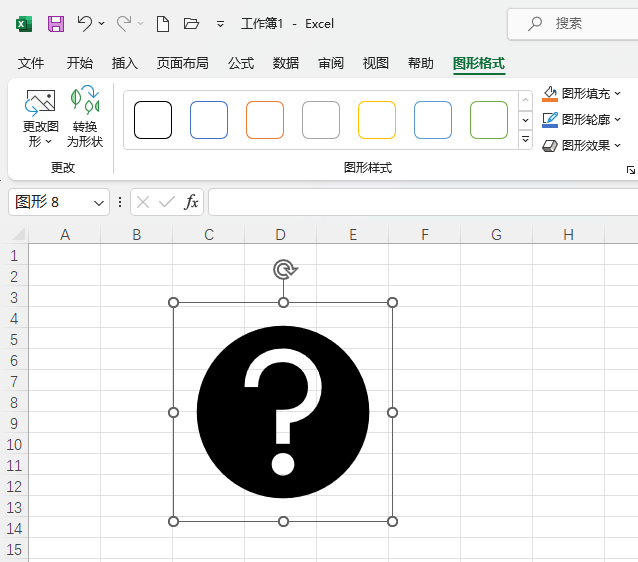
Task: Open the 图形填充 fill dropdown
Action: [x=581, y=94]
